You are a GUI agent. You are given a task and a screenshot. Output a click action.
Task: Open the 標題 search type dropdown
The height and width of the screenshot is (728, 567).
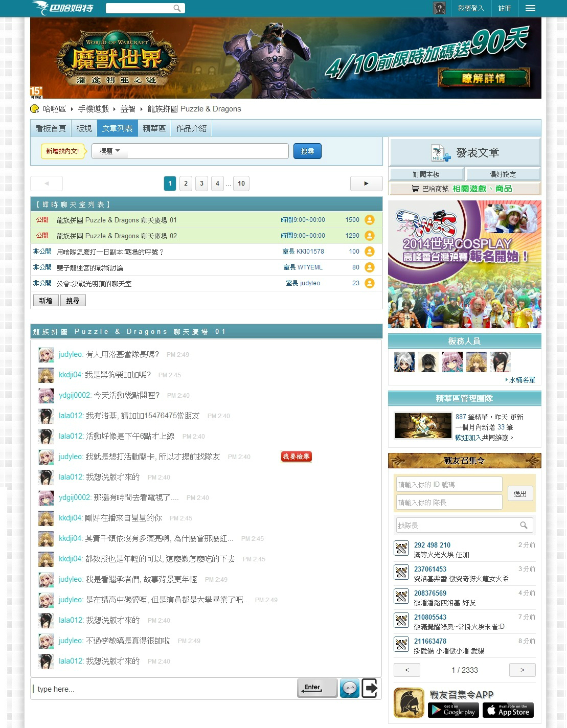[110, 151]
